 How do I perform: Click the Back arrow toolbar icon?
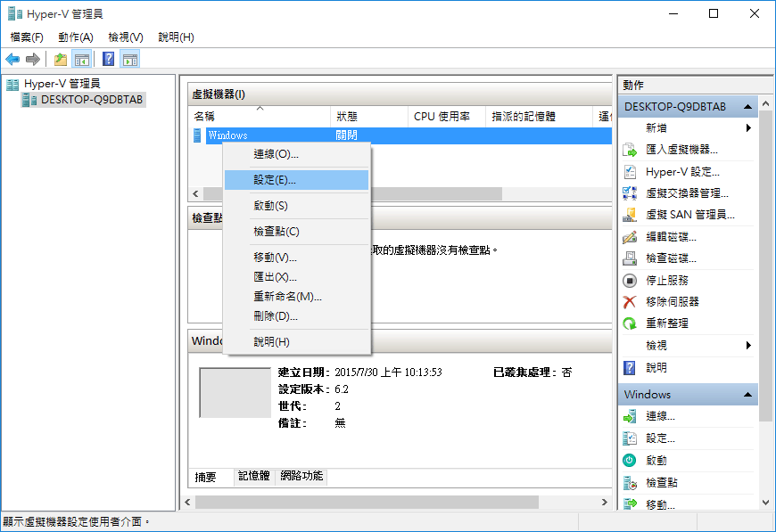[x=12, y=60]
